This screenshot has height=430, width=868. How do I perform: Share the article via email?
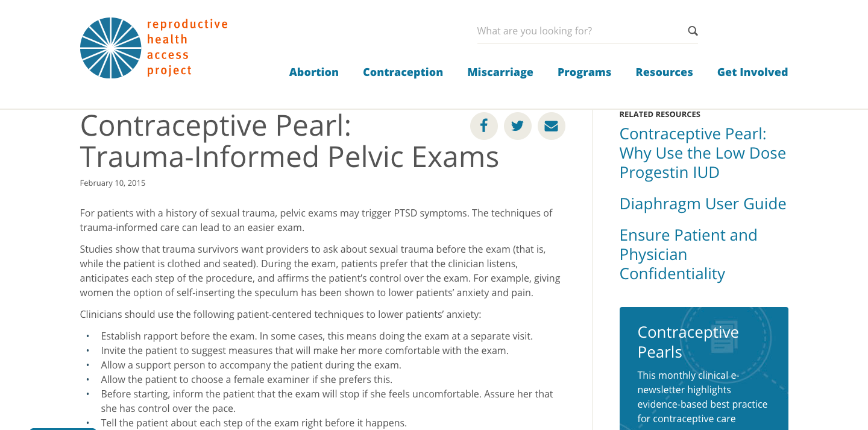[x=551, y=125]
